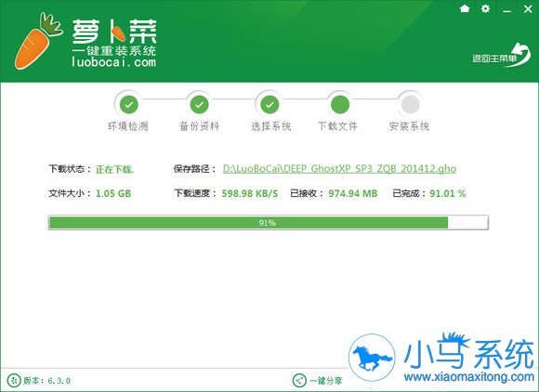Click the 正在下载 status text
Image resolution: width=539 pixels, height=392 pixels.
114,169
